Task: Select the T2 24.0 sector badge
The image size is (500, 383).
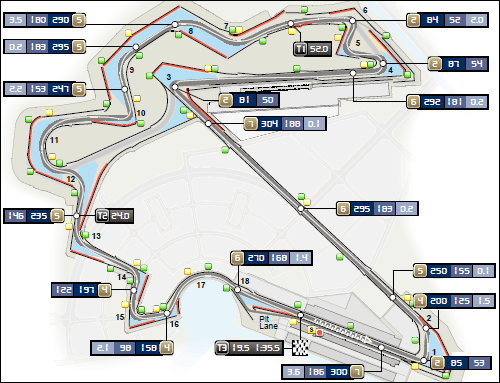Action: [x=114, y=216]
